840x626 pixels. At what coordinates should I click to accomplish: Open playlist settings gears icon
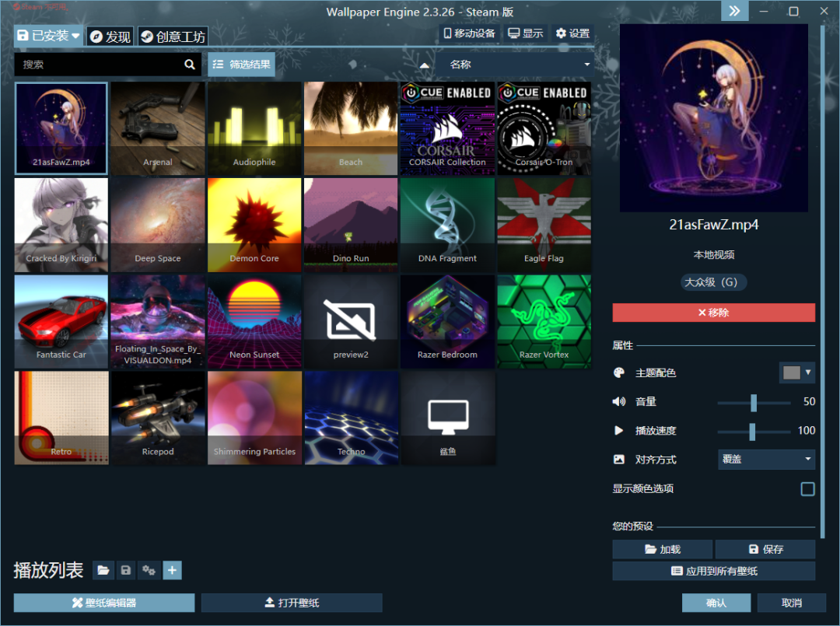tap(149, 570)
